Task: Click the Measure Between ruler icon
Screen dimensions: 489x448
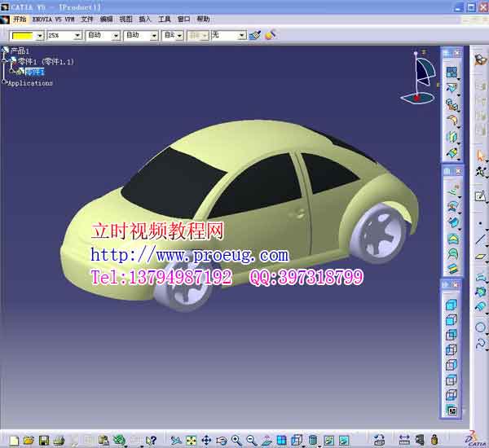Action: [x=404, y=440]
